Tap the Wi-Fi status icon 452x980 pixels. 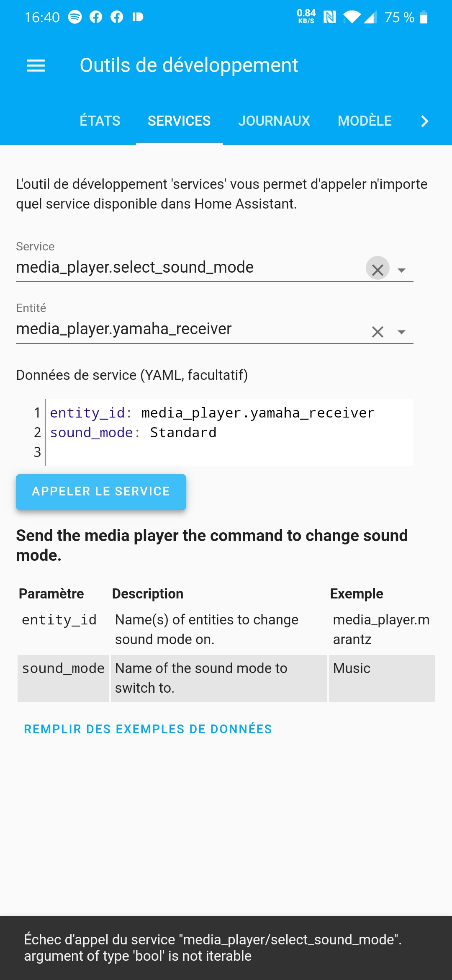(352, 17)
